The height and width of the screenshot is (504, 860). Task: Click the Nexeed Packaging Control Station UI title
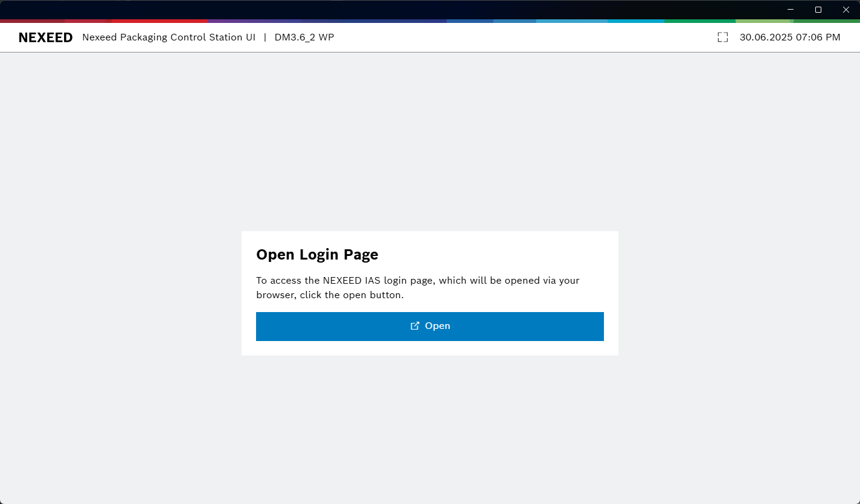168,37
